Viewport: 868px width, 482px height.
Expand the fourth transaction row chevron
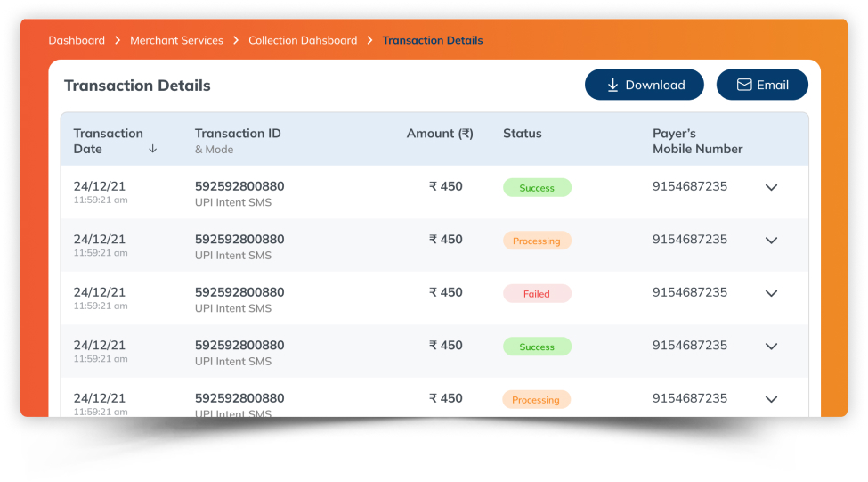point(771,347)
